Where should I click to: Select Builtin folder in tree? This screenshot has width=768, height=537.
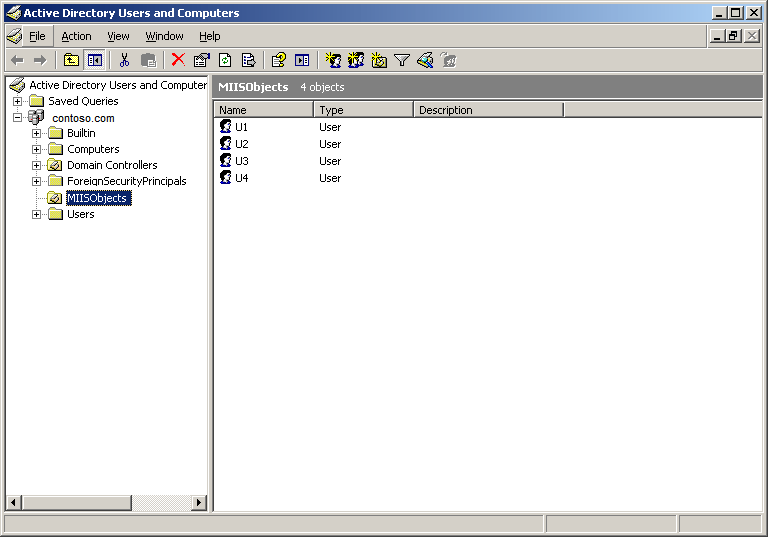tap(81, 133)
